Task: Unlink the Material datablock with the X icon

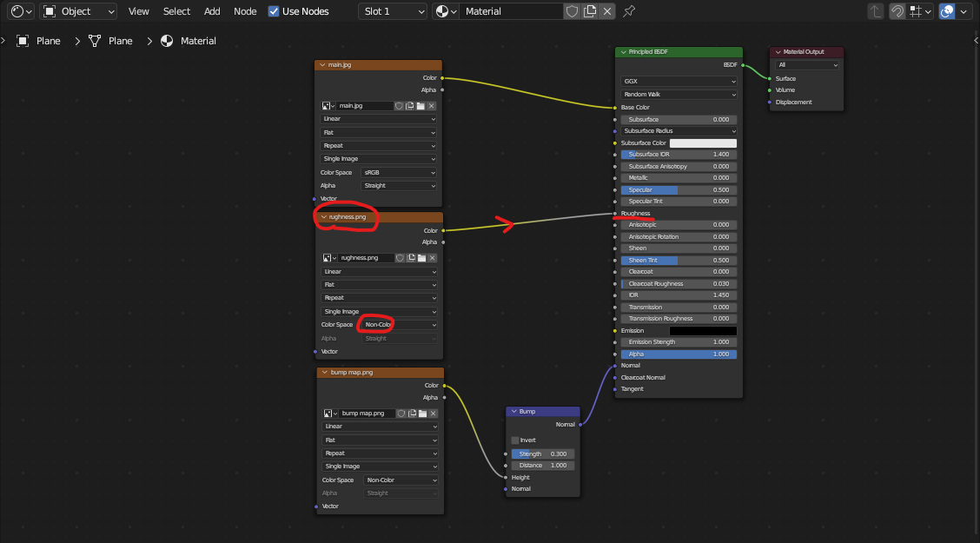Action: coord(606,11)
